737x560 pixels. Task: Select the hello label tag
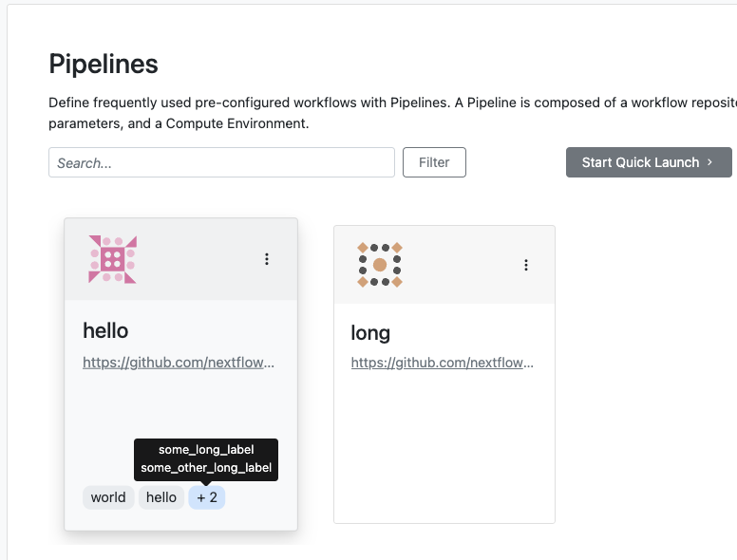pyautogui.click(x=161, y=497)
